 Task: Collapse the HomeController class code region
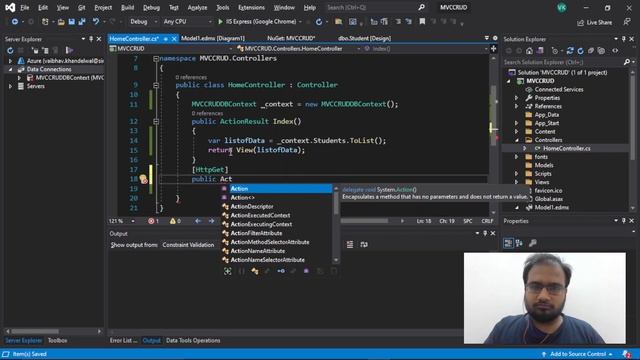(156, 85)
